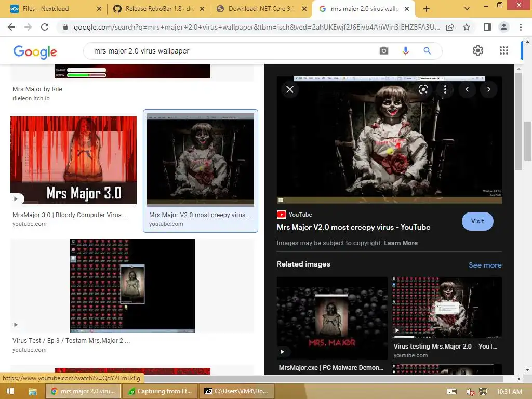The height and width of the screenshot is (399, 532).
Task: Click MrsMajor 3.0 Bloody Computer Virus caption
Action: click(x=70, y=215)
